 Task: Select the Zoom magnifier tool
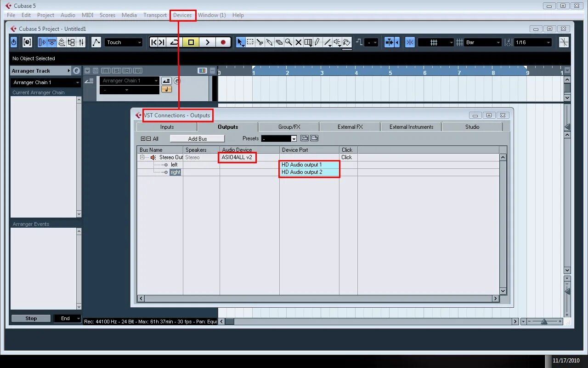(288, 42)
